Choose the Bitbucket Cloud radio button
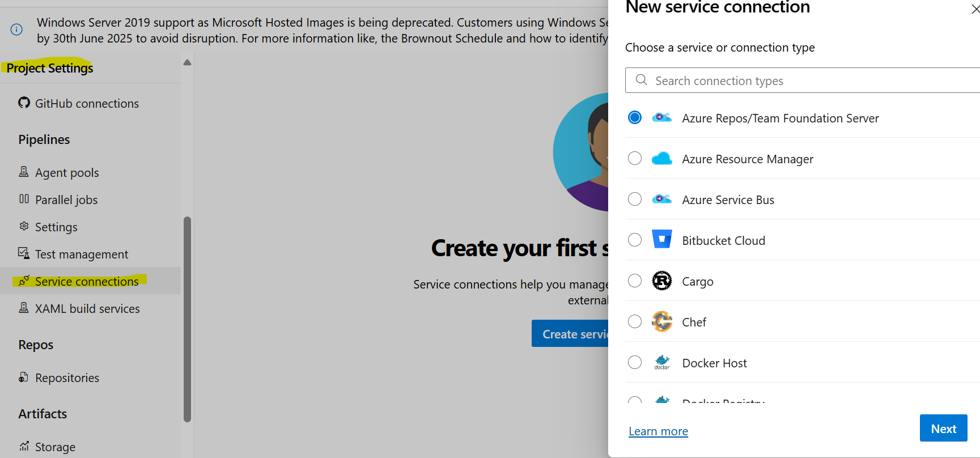Screen dimensions: 980x458 (635, 240)
